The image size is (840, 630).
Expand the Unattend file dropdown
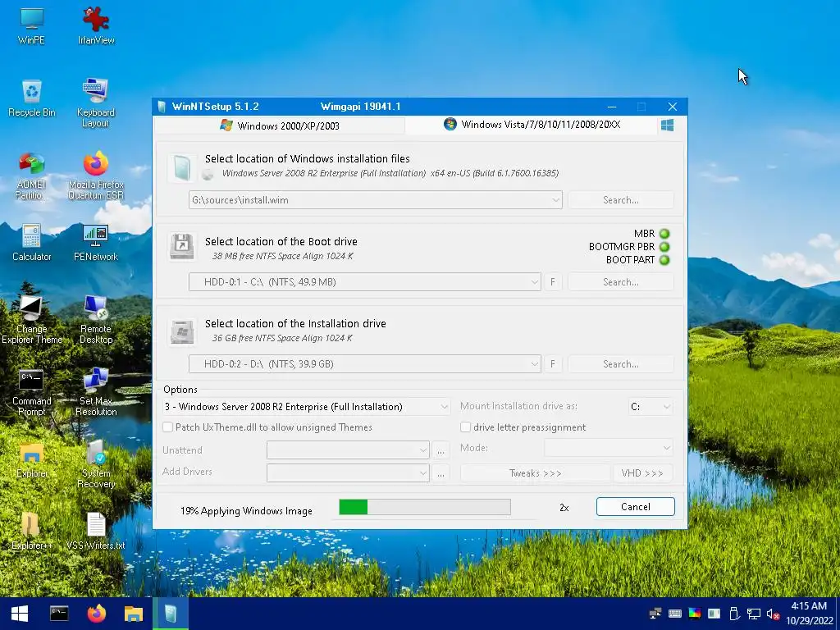pyautogui.click(x=422, y=450)
